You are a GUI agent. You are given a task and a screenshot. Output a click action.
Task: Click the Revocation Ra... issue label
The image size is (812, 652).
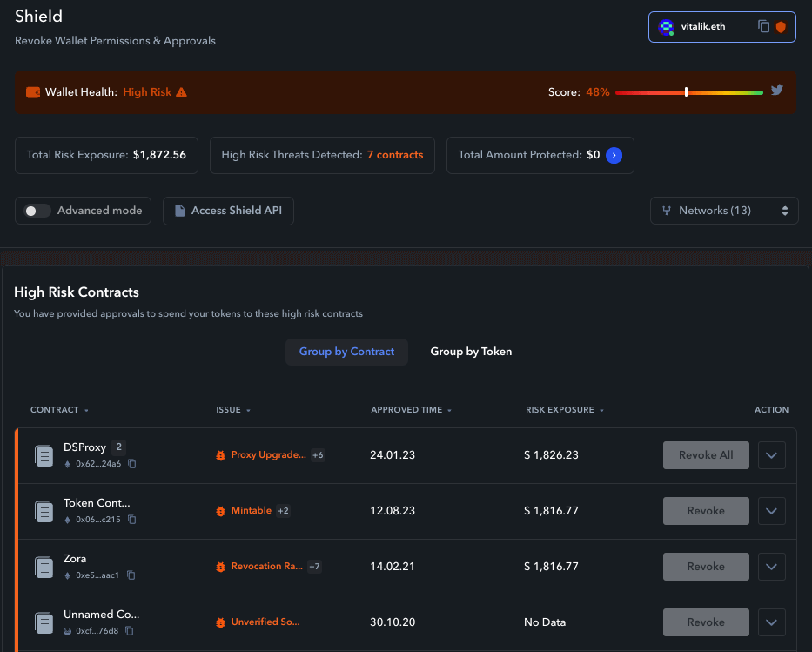[266, 566]
